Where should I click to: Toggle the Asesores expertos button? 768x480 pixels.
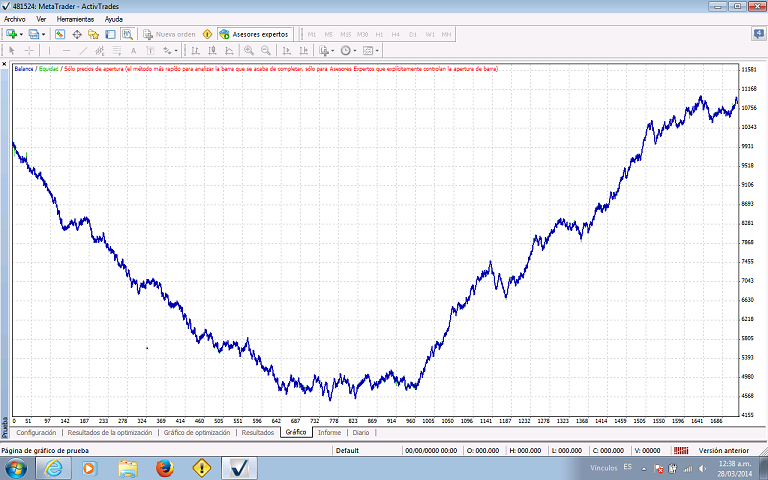(254, 34)
